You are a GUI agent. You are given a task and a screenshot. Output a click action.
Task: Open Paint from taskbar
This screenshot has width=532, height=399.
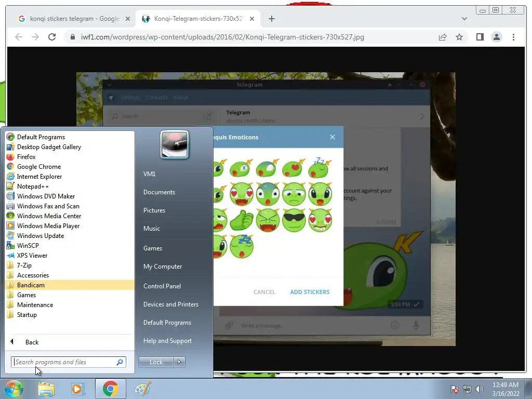[x=143, y=389]
